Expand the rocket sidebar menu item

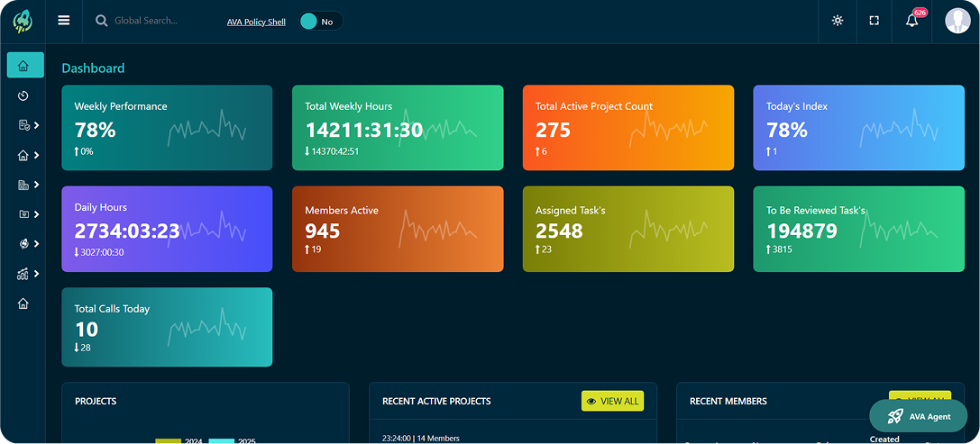pos(28,244)
